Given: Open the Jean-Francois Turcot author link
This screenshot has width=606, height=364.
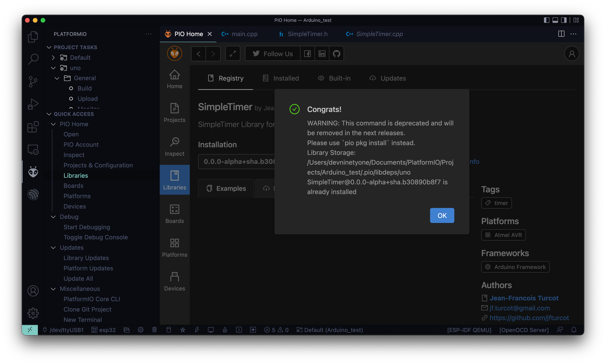Looking at the screenshot, I should (x=524, y=298).
